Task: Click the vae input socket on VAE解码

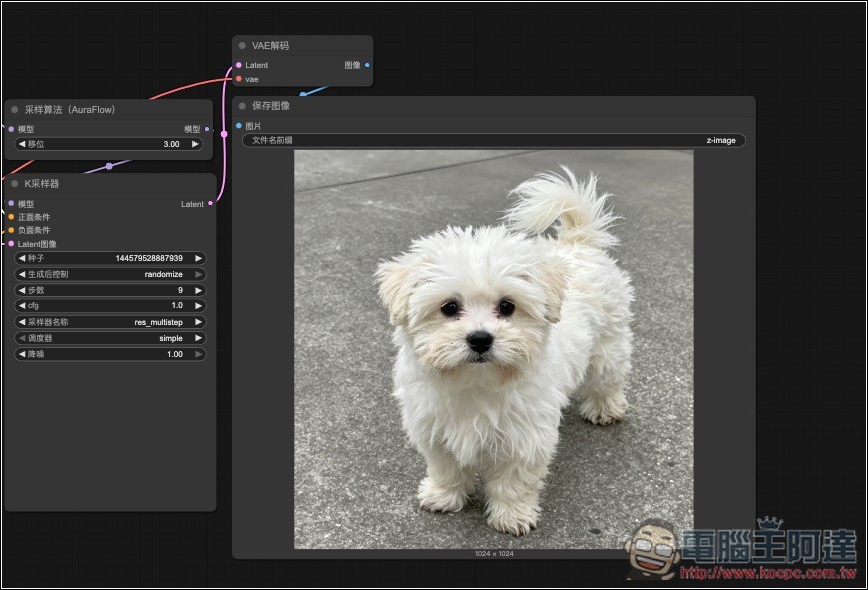Action: [239, 78]
